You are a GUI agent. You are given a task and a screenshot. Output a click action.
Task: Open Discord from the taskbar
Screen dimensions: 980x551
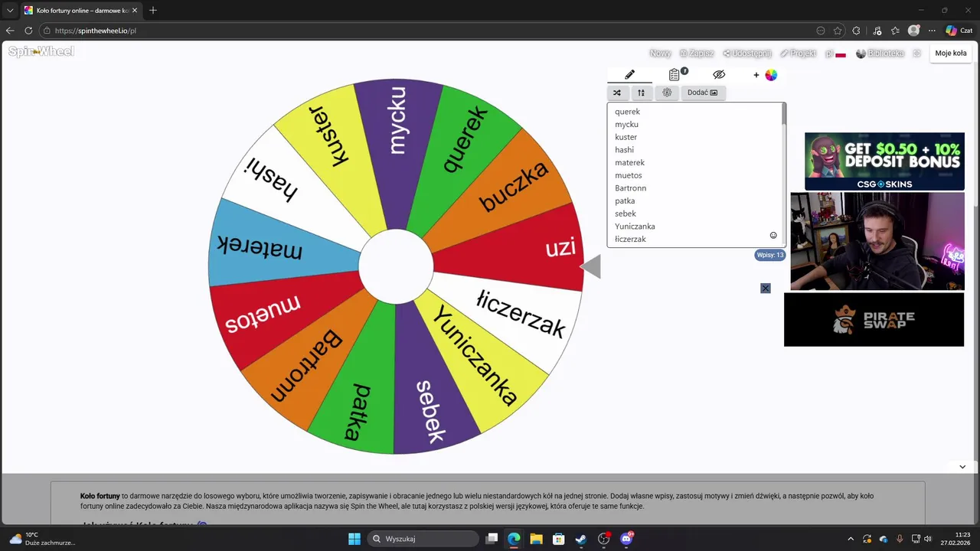[x=626, y=539]
